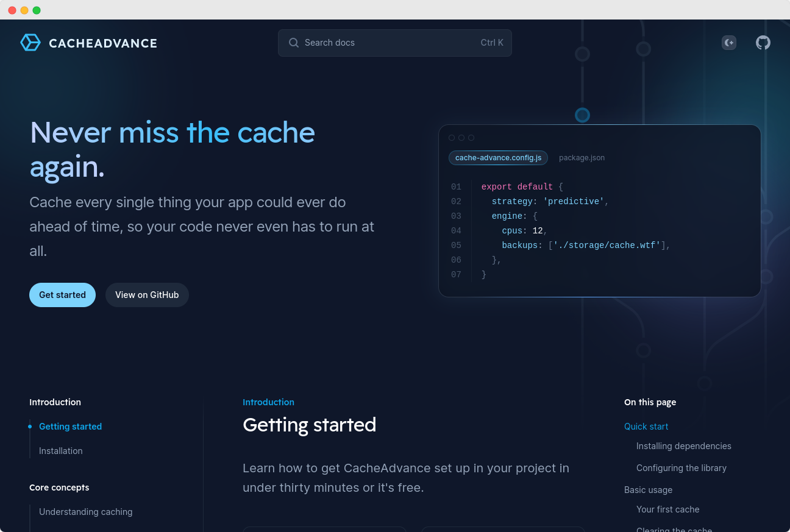
Task: Click the CacheAdvance cube logo icon
Action: tap(30, 43)
